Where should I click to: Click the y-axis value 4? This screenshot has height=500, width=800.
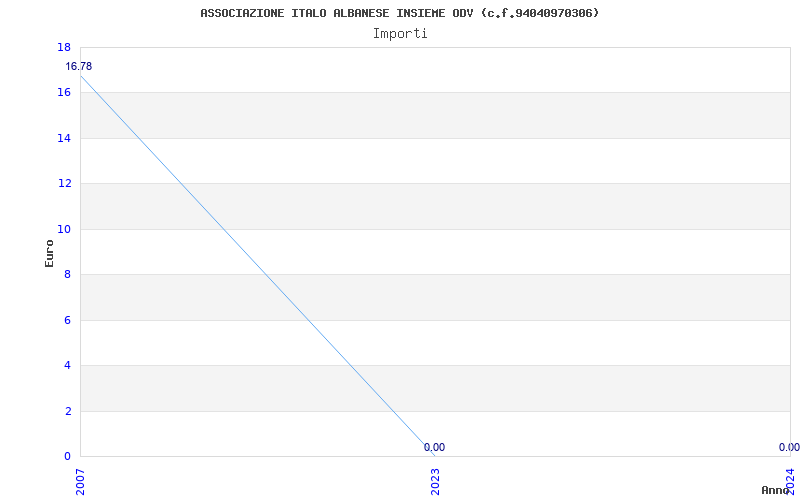pos(68,365)
